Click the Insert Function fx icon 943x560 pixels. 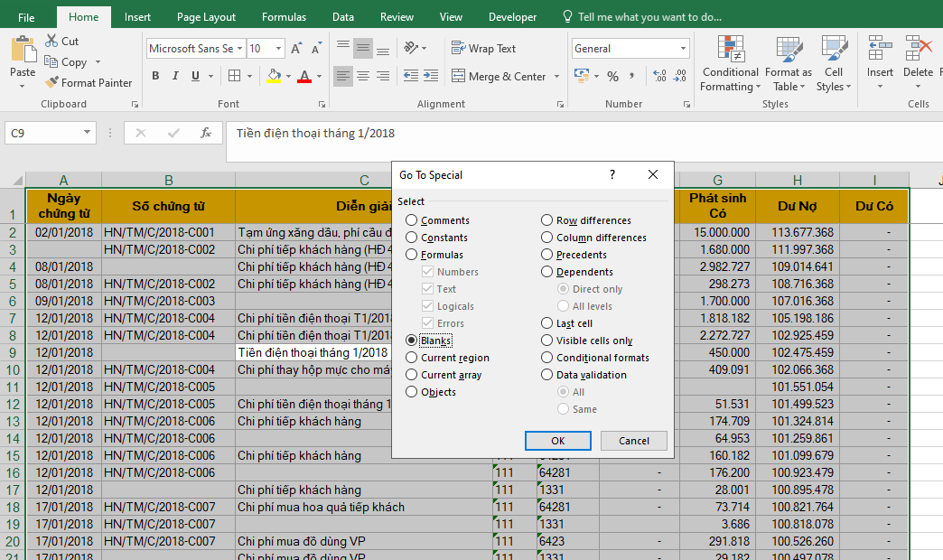point(205,134)
